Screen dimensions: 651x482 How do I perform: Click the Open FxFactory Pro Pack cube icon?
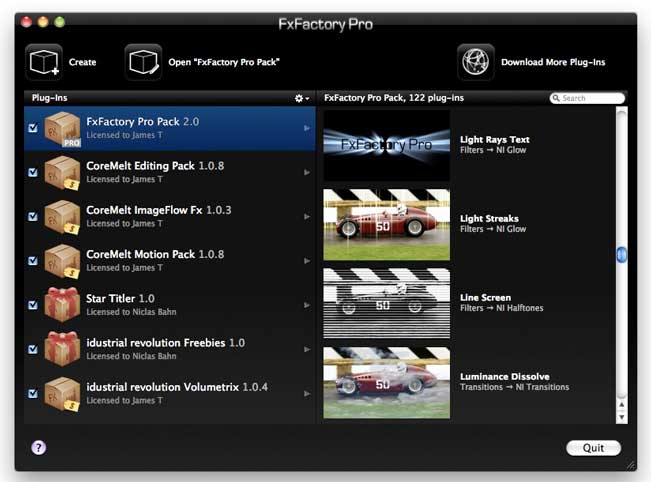coord(143,62)
